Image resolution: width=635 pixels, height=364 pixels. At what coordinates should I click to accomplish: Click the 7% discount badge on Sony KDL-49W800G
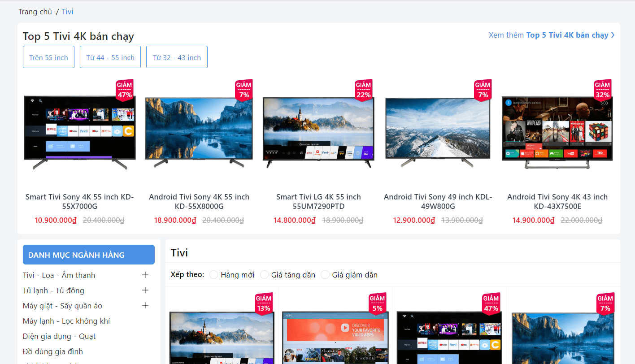pyautogui.click(x=483, y=90)
